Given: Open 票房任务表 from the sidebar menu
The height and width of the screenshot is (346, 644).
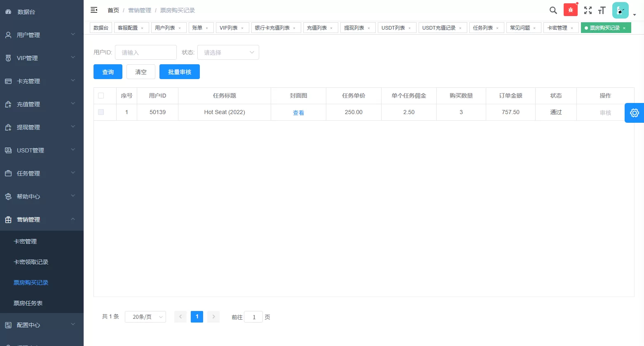Looking at the screenshot, I should (28, 303).
